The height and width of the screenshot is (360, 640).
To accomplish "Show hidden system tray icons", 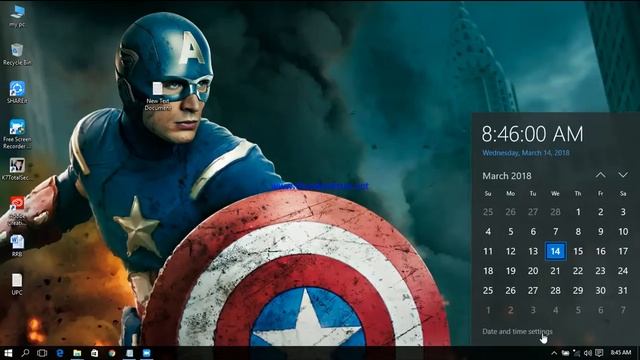I will pyautogui.click(x=554, y=353).
